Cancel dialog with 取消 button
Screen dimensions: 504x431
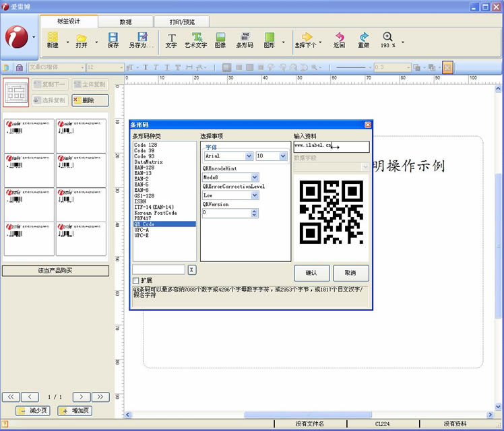351,273
